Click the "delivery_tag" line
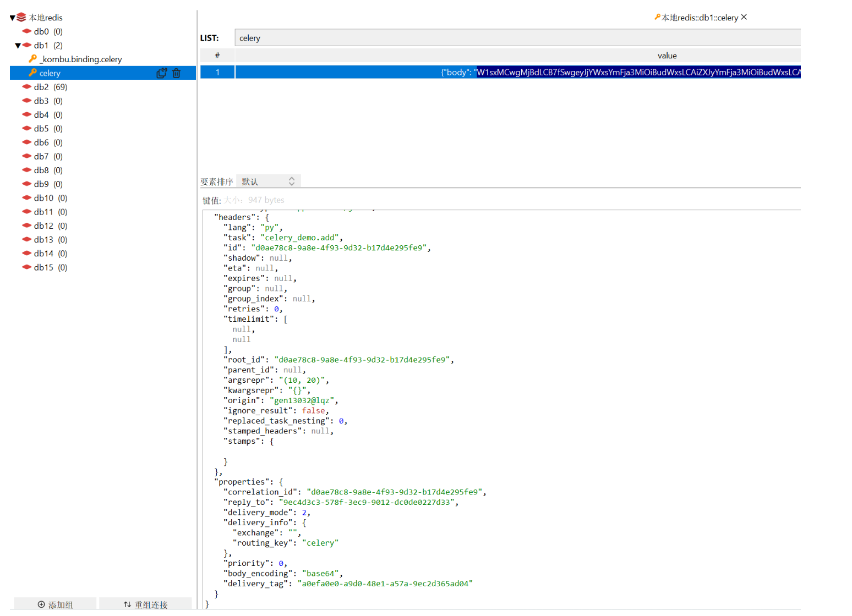The image size is (852, 616). [348, 584]
